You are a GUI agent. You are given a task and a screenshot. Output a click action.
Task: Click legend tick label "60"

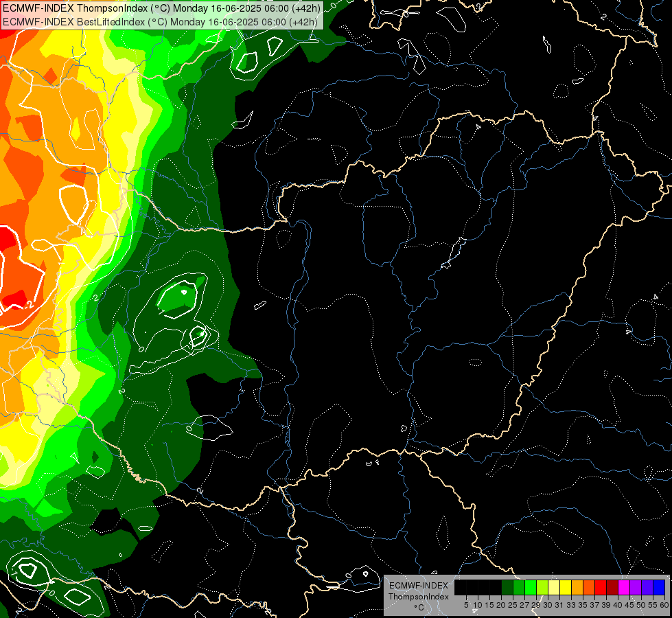tap(664, 605)
